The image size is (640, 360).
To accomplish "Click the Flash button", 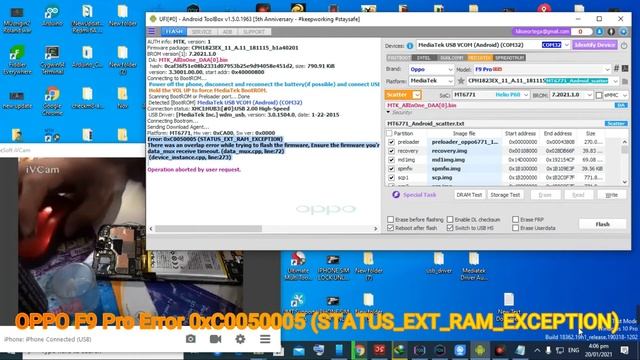I will pos(602,224).
